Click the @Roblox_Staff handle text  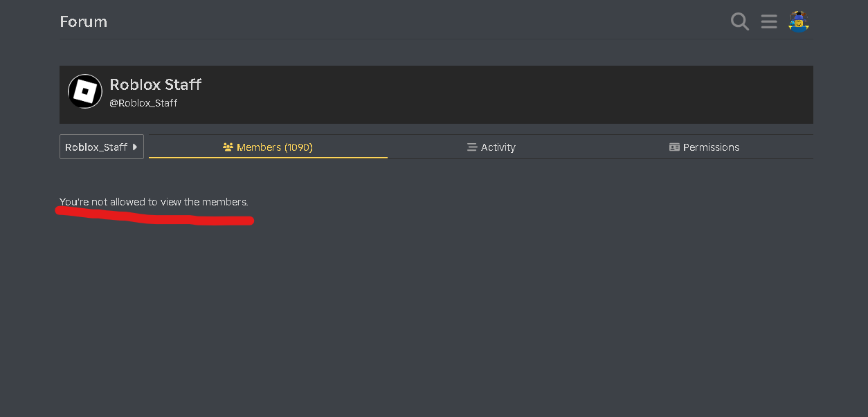point(144,103)
